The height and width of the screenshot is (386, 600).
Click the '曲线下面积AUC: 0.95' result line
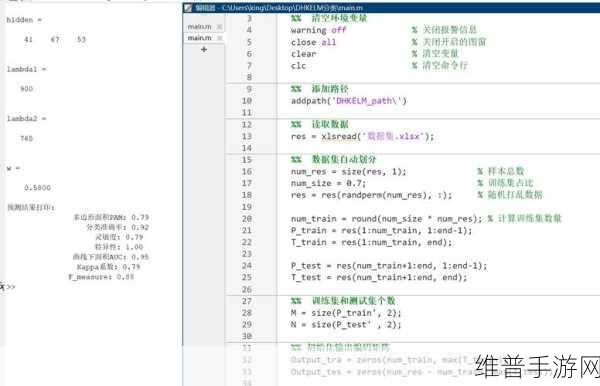pyautogui.click(x=111, y=257)
